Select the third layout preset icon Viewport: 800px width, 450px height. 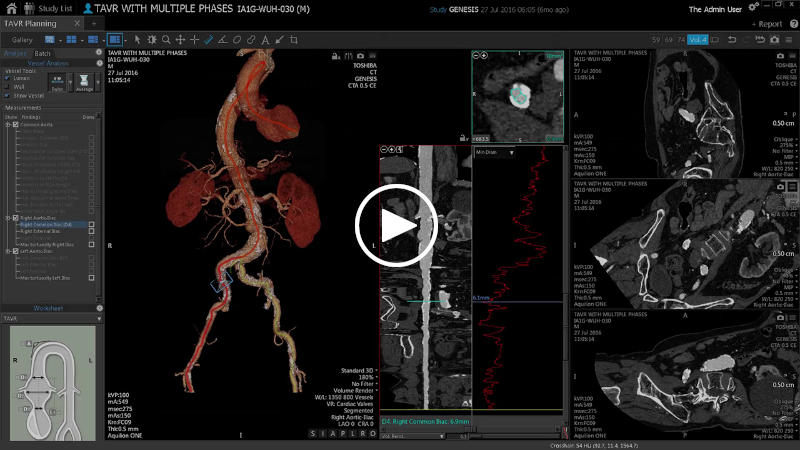click(93, 39)
